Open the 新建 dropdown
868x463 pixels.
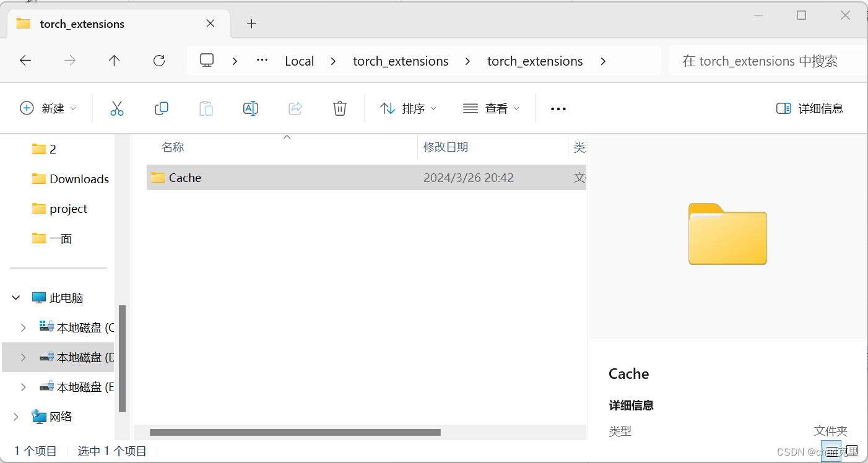48,108
